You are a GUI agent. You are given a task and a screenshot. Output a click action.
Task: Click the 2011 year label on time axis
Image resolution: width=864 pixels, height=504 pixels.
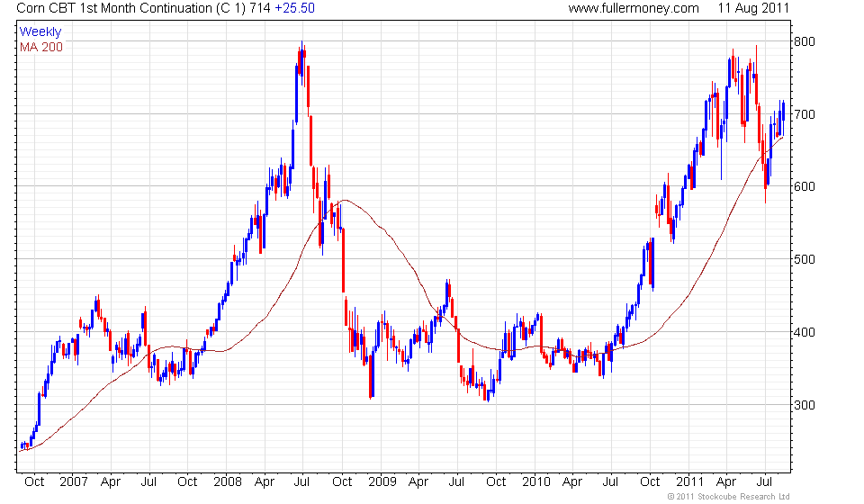click(x=690, y=482)
